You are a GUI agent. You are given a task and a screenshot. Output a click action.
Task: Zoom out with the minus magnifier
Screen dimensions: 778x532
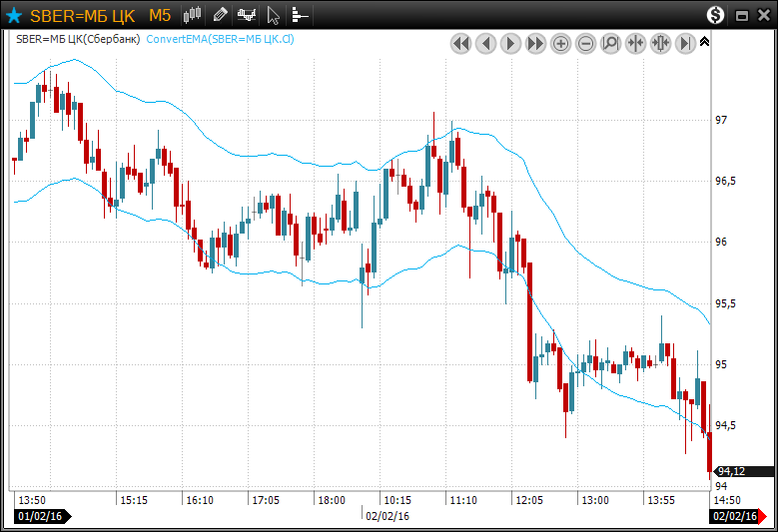[x=585, y=44]
